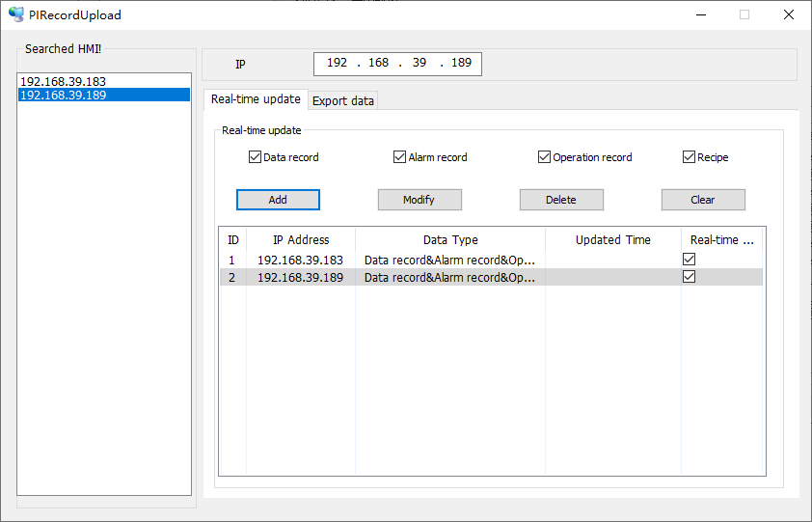Uncheck the Recipe checkbox

pos(690,157)
